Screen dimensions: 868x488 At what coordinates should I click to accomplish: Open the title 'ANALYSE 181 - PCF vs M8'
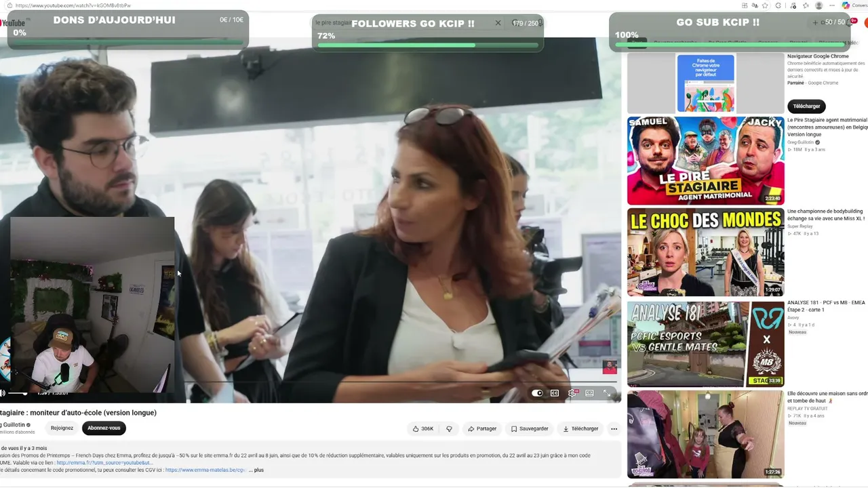[826, 306]
